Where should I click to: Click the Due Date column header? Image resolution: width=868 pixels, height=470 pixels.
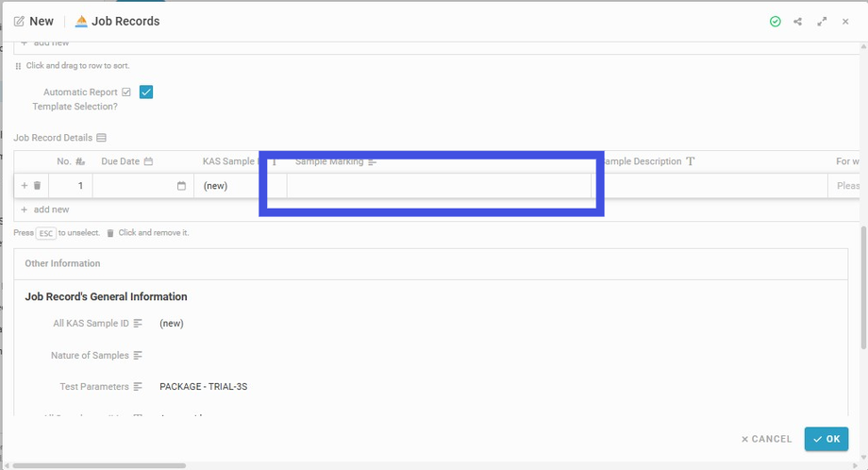point(126,161)
